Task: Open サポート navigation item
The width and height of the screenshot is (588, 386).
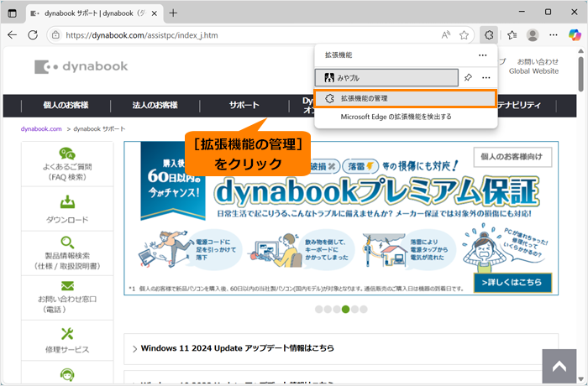Action: [244, 105]
